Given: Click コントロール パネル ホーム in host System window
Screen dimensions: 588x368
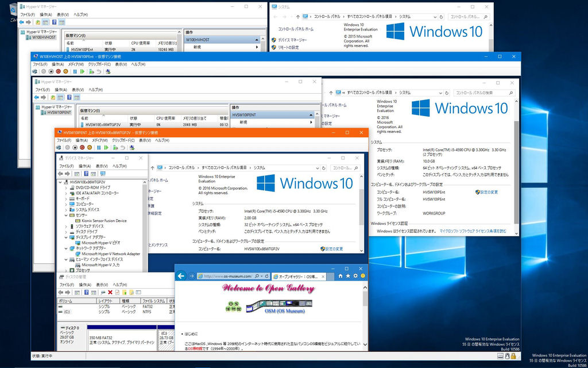Looking at the screenshot, I should click(296, 29).
